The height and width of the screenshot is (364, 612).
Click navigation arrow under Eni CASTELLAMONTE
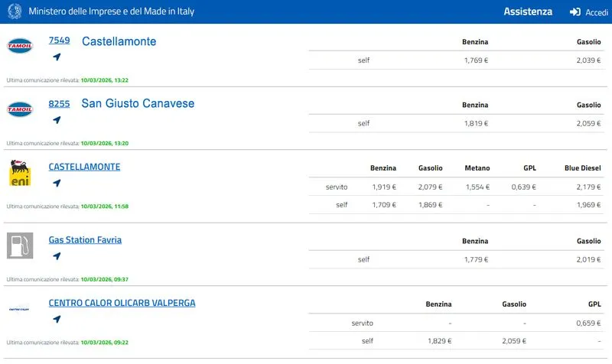coord(57,184)
